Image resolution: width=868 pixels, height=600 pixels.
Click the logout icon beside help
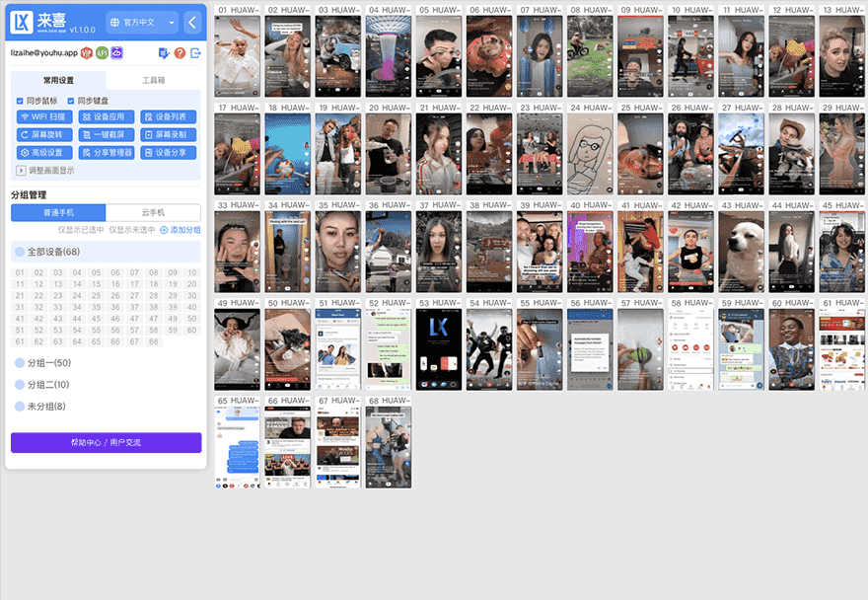pos(194,52)
